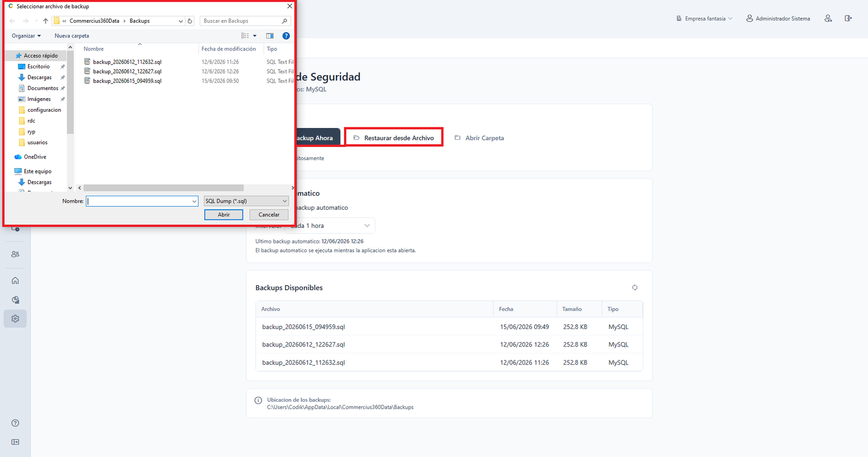This screenshot has width=868, height=457.
Task: Open the backup interval hora dropdown
Action: pyautogui.click(x=330, y=226)
